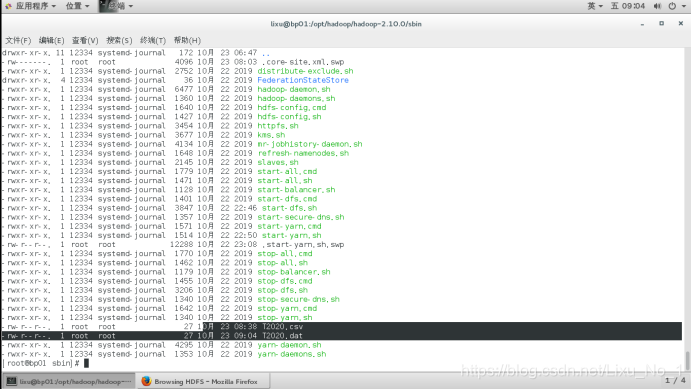Click the start-dfs.sh file name
The width and height of the screenshot is (691, 389).
point(290,208)
